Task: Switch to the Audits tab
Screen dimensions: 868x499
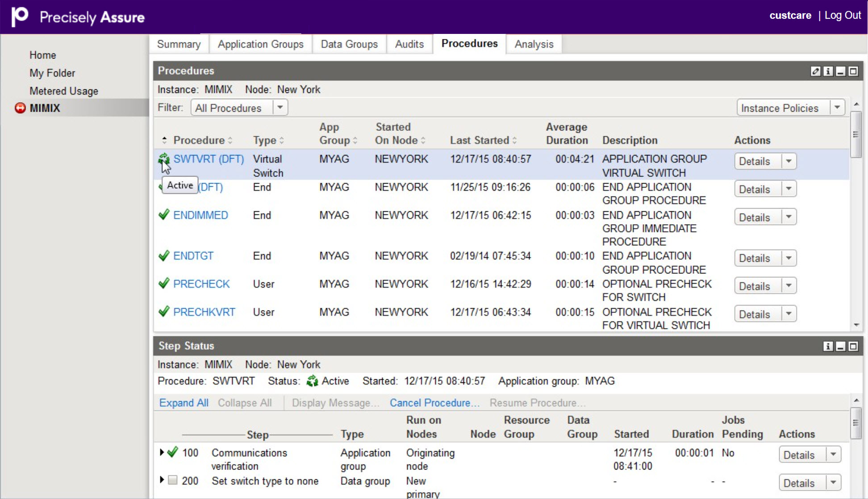Action: [x=409, y=44]
